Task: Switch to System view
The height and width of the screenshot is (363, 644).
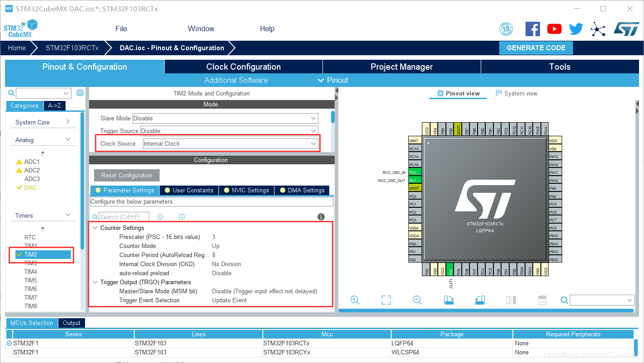Action: coord(516,93)
